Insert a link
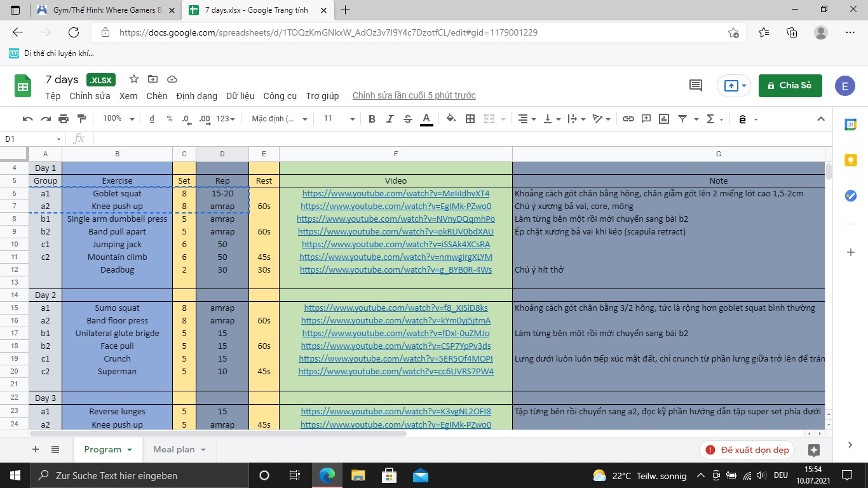Image resolution: width=868 pixels, height=488 pixels. 628,119
